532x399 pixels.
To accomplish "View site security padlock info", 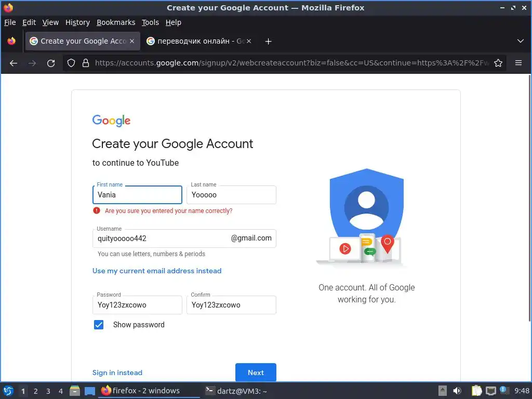I will (86, 63).
